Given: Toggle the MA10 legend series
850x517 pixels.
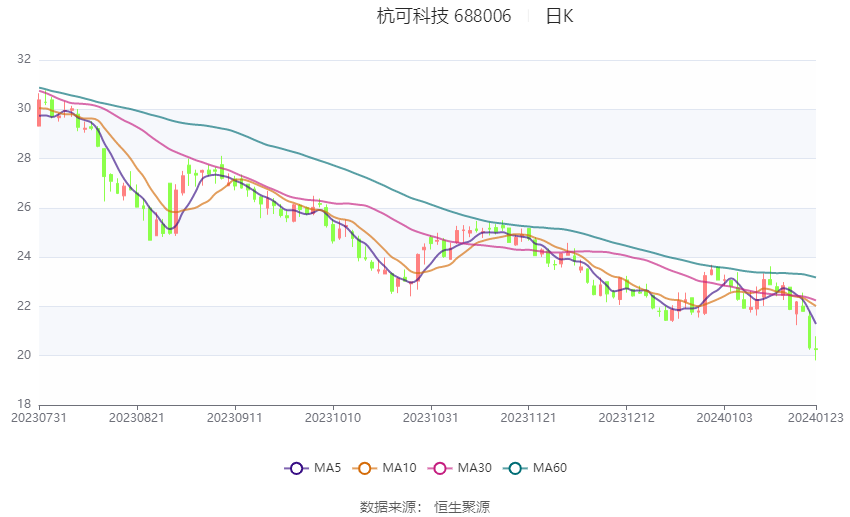Looking at the screenshot, I should 384,468.
